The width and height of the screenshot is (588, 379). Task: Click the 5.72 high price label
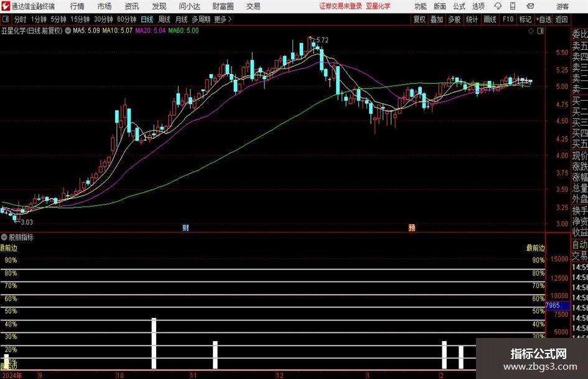322,40
